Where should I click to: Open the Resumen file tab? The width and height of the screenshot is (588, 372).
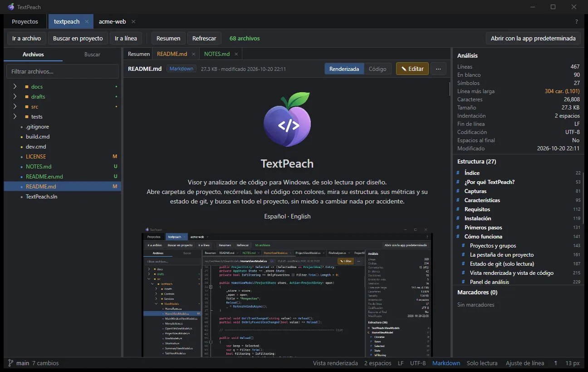(138, 54)
